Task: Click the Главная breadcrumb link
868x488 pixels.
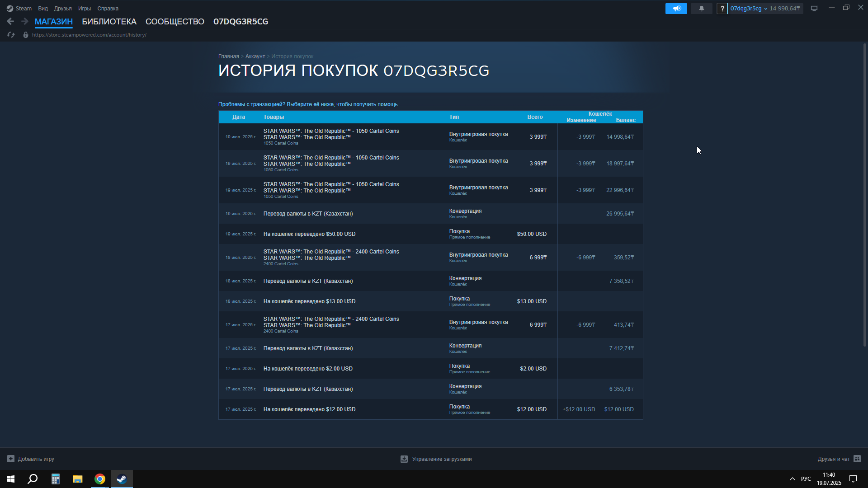Action: click(x=229, y=56)
